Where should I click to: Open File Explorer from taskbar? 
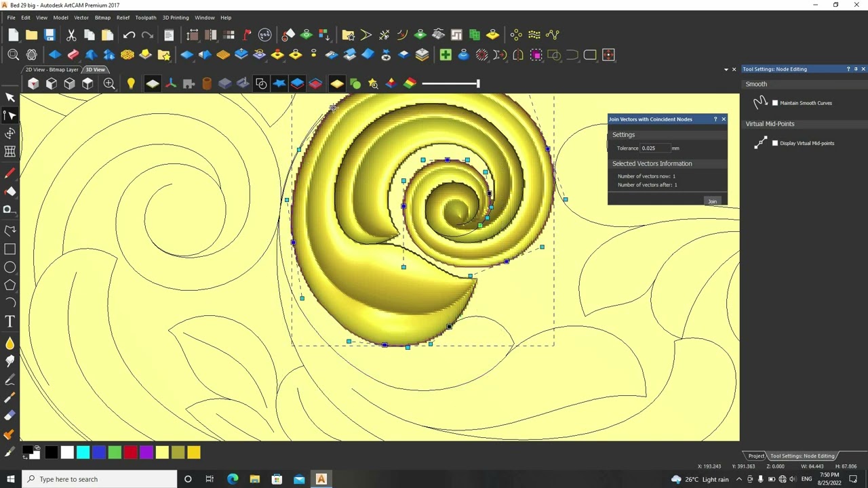(x=254, y=479)
